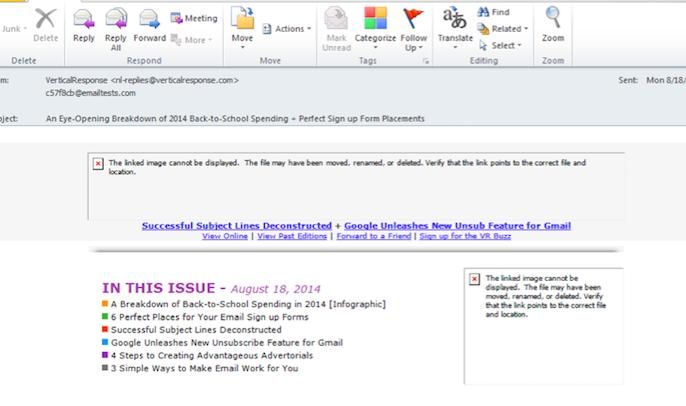Image resolution: width=686 pixels, height=406 pixels.
Task: Expand the Tags group dialog launcher
Action: [x=426, y=61]
